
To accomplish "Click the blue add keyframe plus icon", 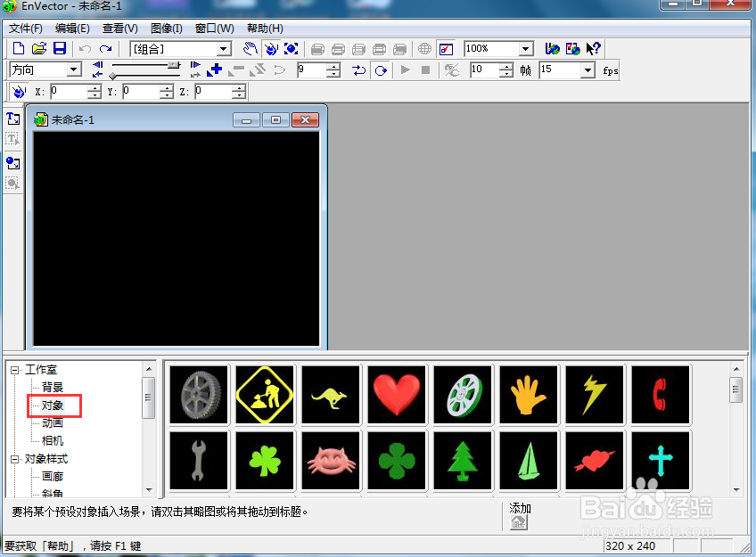I will click(215, 70).
